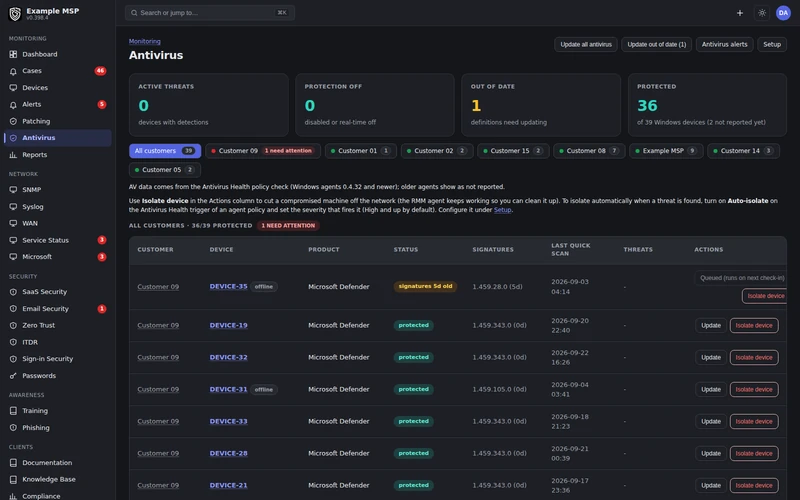Open Dashboard via its grid icon
This screenshot has height=500, width=800.
click(13, 54)
